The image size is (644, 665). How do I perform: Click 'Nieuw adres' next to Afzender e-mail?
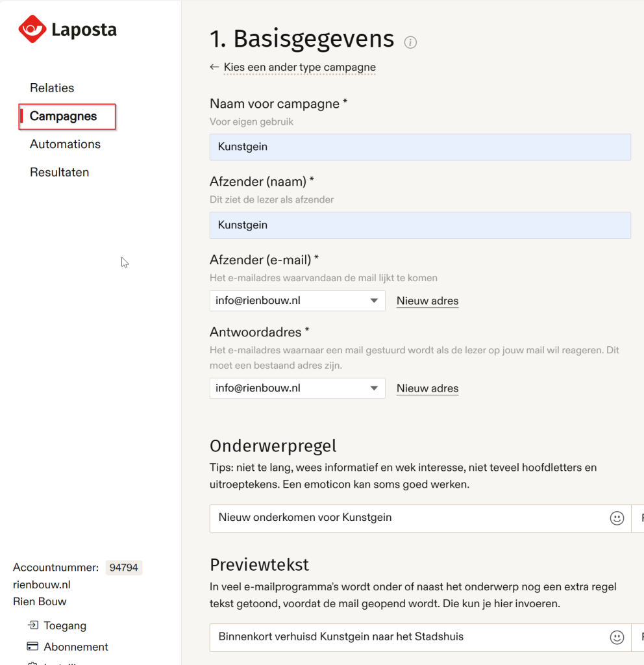click(427, 301)
